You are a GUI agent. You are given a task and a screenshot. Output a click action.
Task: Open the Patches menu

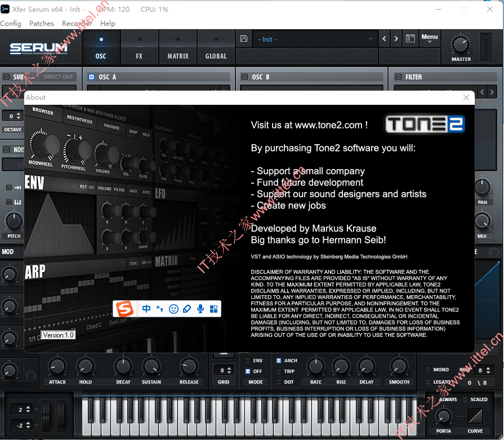(x=42, y=24)
